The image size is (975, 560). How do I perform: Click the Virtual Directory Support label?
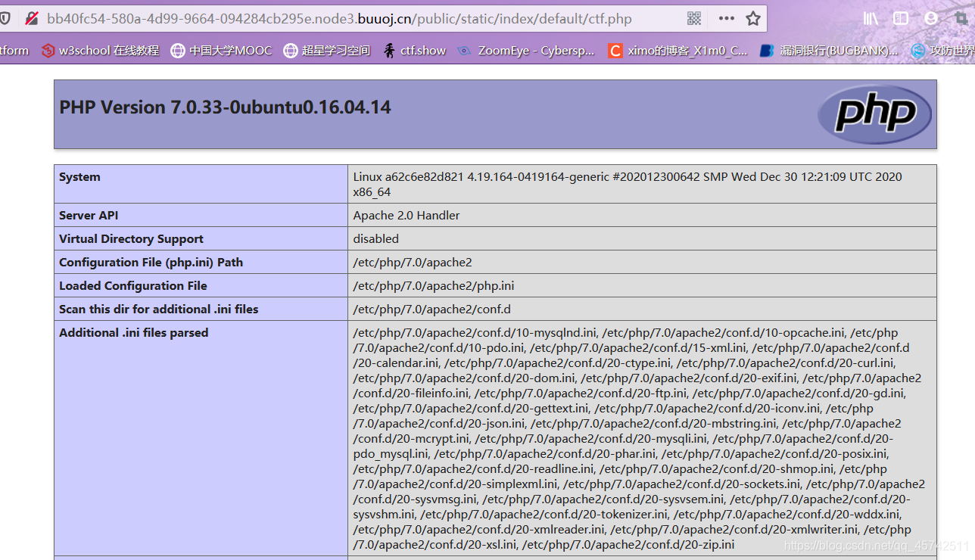131,239
